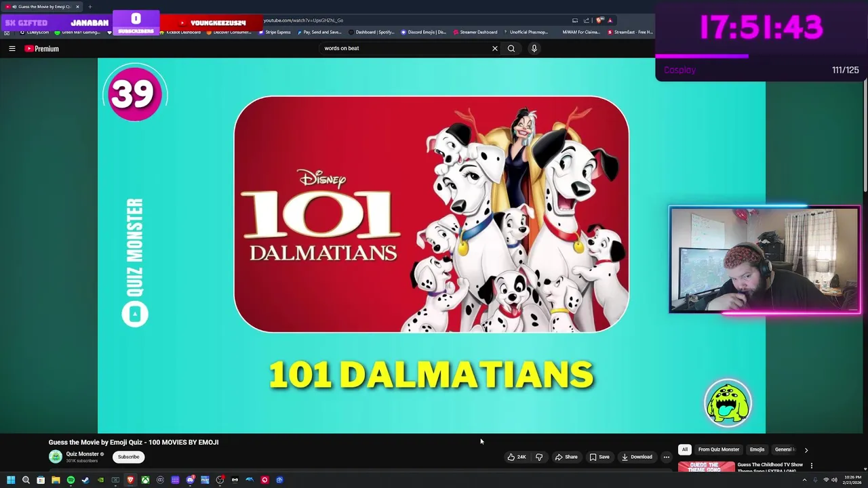868x488 pixels.
Task: Select the 'Emojis' filter chip
Action: pyautogui.click(x=757, y=449)
